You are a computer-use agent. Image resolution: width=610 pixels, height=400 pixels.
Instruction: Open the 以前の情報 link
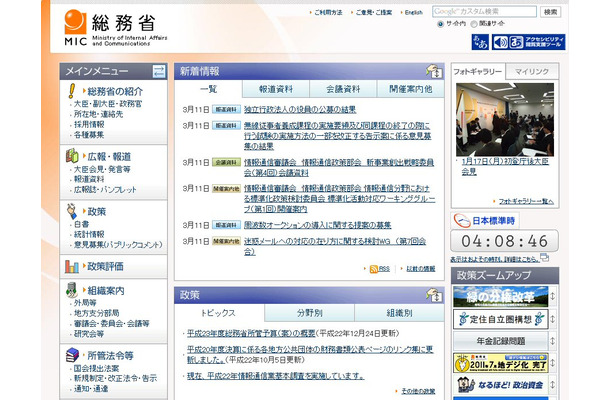click(x=421, y=269)
